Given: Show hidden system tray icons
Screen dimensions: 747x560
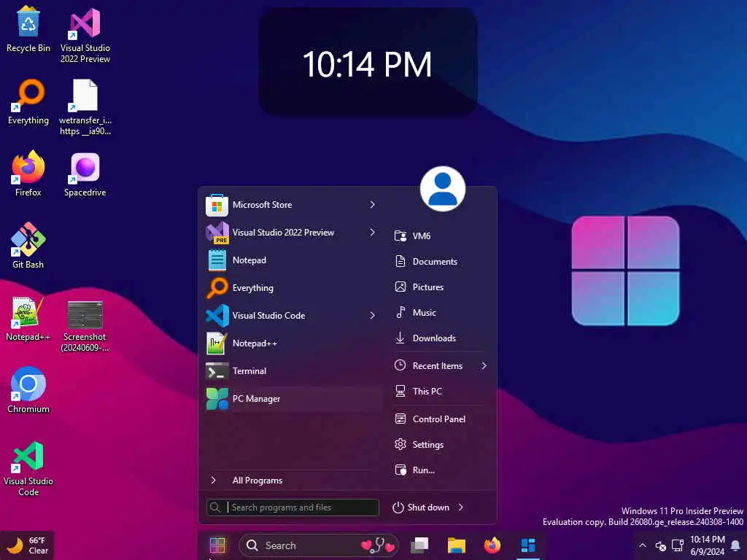Looking at the screenshot, I should tap(642, 545).
